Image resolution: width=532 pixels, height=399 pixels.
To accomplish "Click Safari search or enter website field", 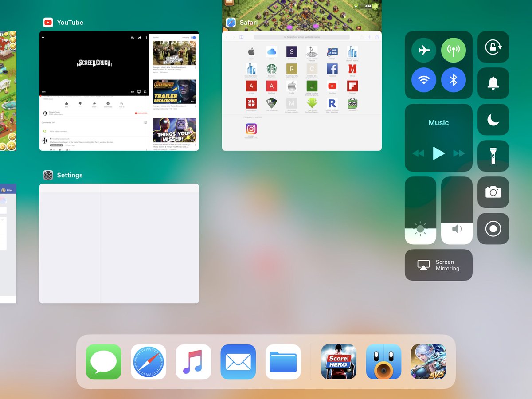I will 302,37.
